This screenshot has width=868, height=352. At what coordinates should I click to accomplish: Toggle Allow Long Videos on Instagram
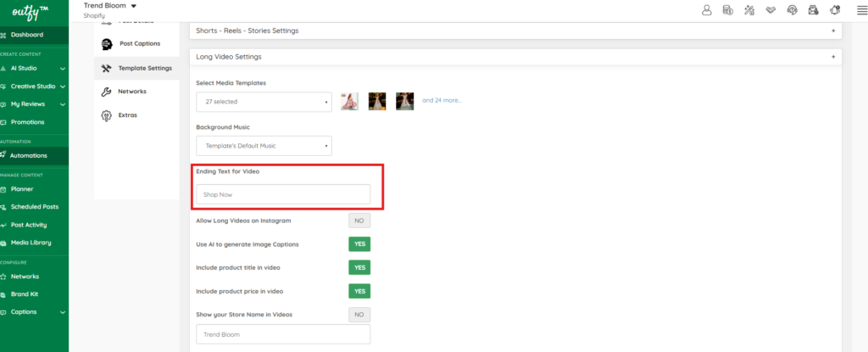(x=359, y=221)
